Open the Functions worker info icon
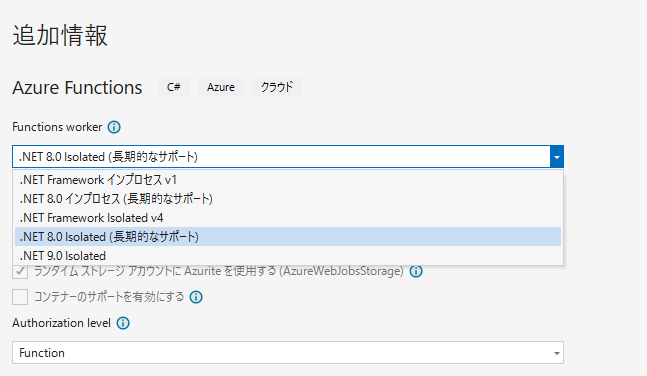647x376 pixels. tap(114, 127)
